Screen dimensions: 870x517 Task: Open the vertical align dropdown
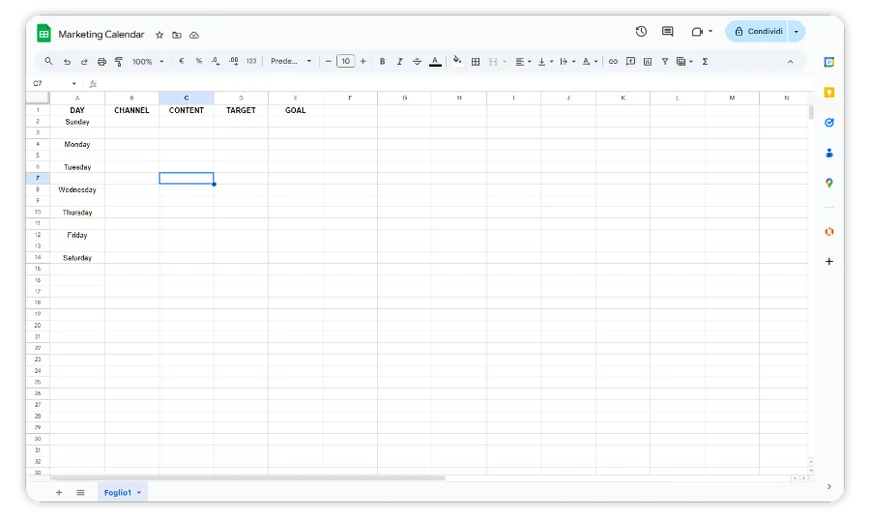(546, 62)
